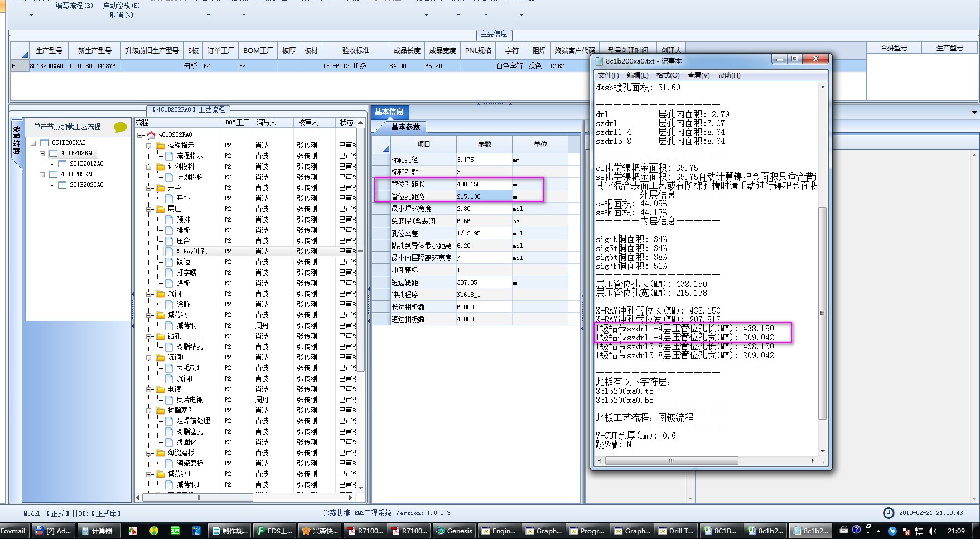This screenshot has height=539, width=980.
Task: Open 查看(V) menu in Notepad
Action: pos(698,75)
